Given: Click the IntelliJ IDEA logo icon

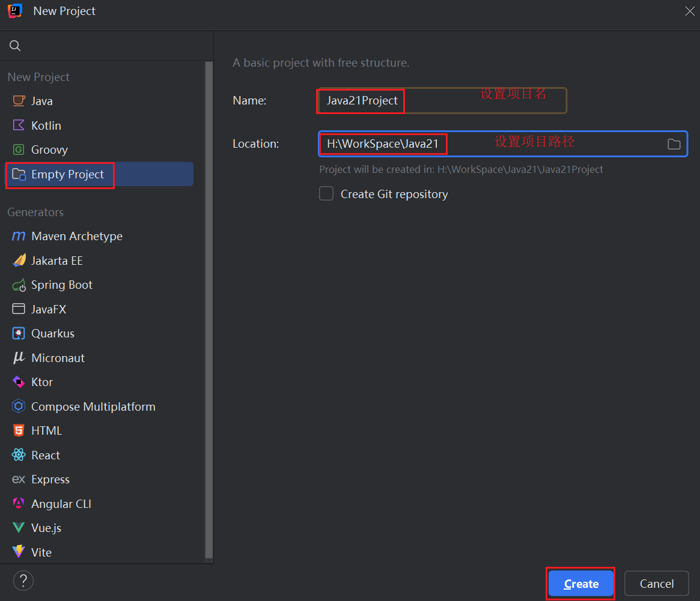Looking at the screenshot, I should (15, 11).
